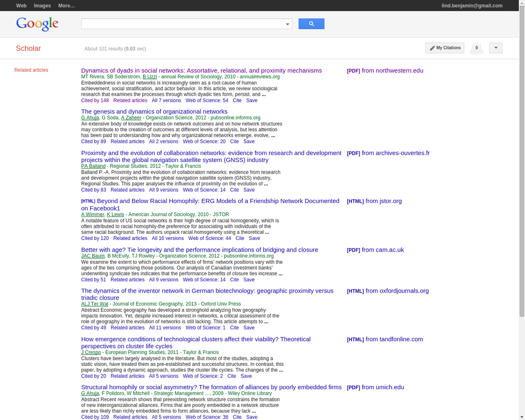This screenshot has height=420, width=525.
Task: Click Cite under the Dynamics of dyads article
Action: (237, 100)
